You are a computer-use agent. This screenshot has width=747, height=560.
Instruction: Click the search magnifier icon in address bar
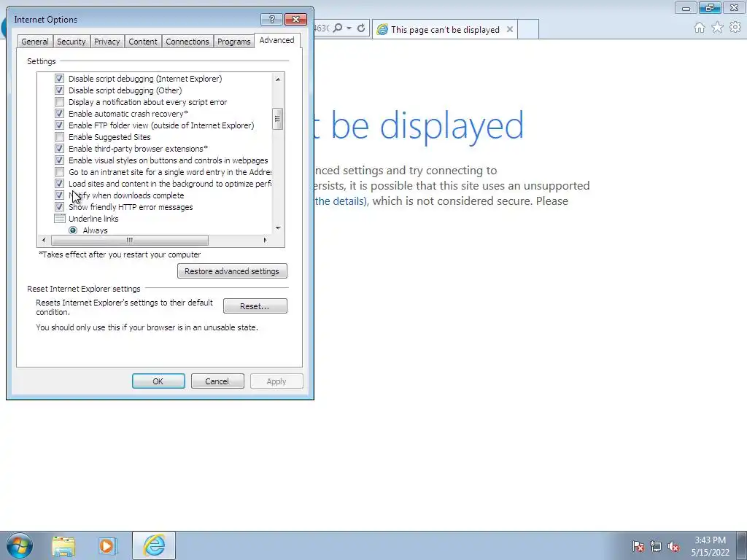[337, 28]
